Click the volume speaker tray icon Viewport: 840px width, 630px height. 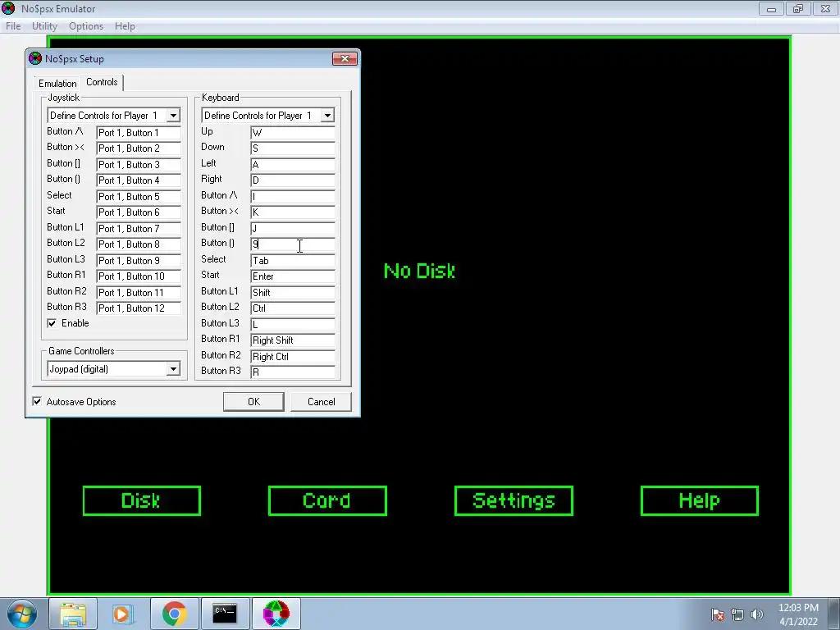[756, 615]
